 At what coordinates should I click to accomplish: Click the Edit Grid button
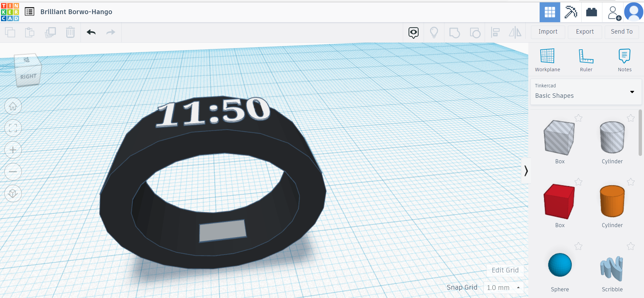(x=505, y=270)
